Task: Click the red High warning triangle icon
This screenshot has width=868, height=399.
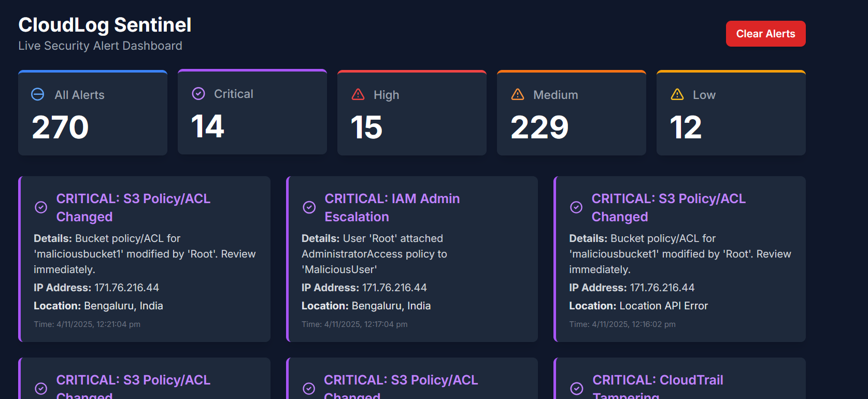Action: click(x=358, y=94)
